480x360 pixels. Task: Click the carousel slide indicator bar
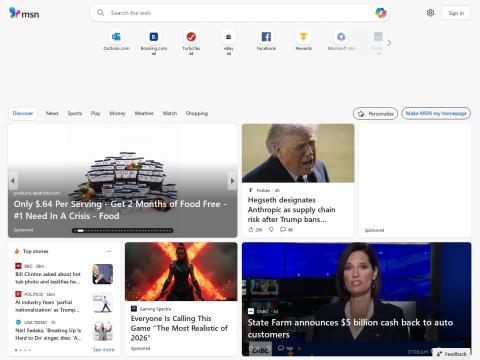pos(123,230)
